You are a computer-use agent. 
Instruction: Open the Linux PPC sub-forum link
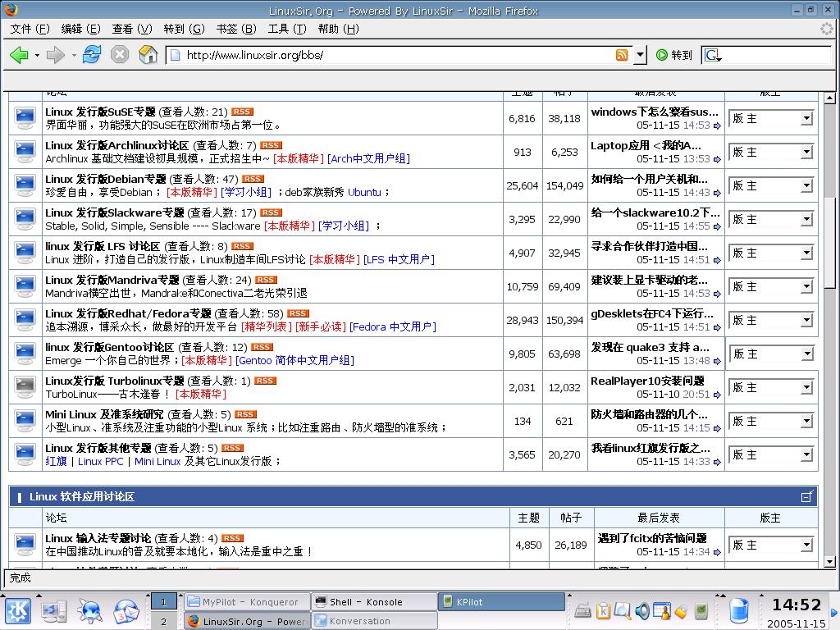pos(101,461)
